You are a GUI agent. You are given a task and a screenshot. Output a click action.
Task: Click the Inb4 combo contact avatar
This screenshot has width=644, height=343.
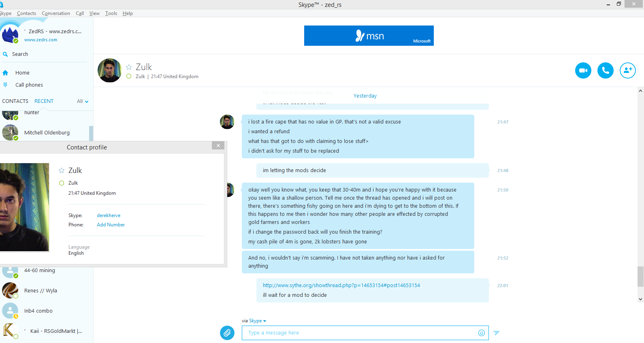(x=10, y=311)
